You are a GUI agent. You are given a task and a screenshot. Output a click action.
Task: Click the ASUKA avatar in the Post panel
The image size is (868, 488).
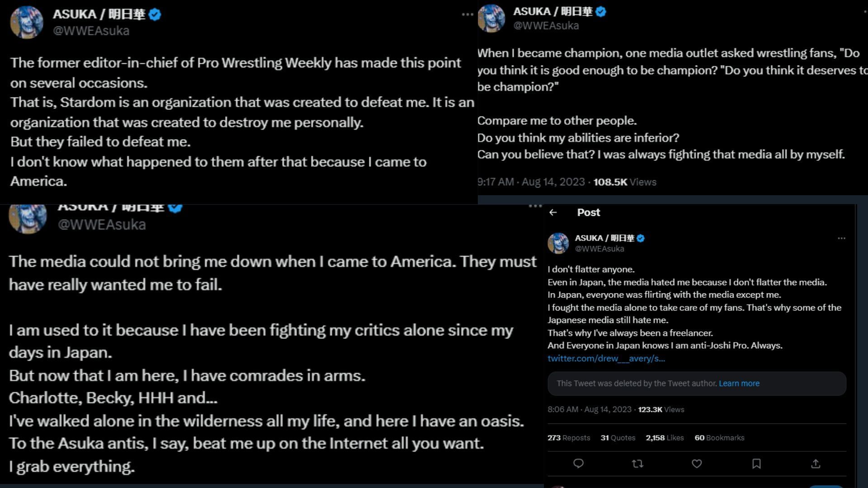point(558,243)
